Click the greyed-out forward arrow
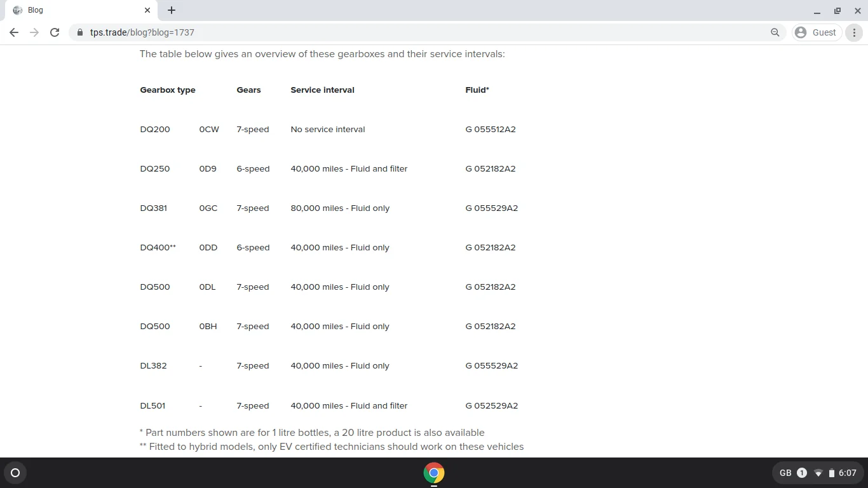Screen dimensions: 868x488 [34, 32]
